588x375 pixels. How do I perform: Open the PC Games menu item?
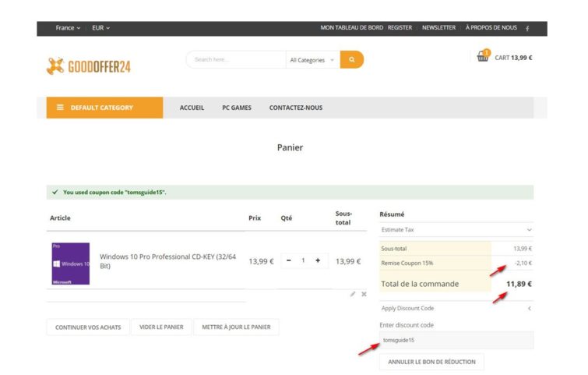pyautogui.click(x=237, y=108)
